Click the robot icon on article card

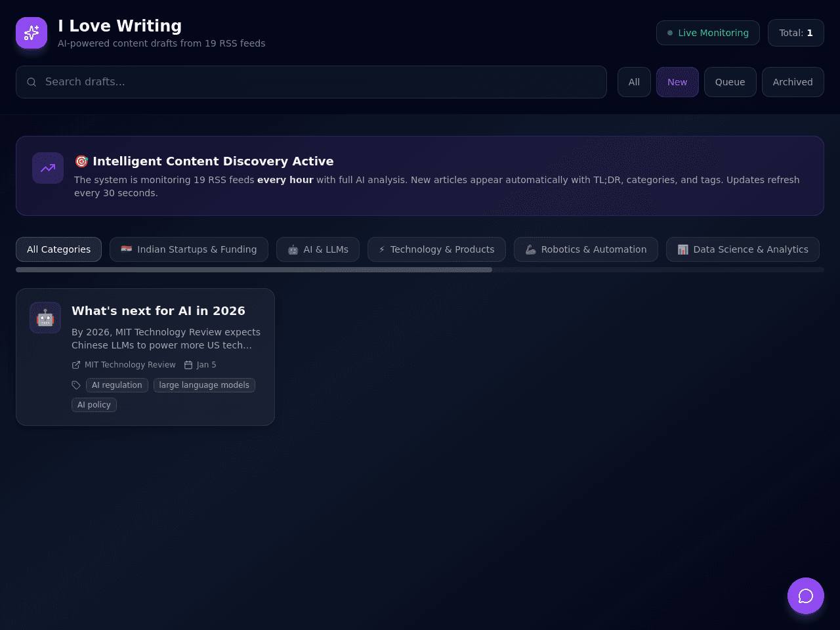tap(45, 318)
